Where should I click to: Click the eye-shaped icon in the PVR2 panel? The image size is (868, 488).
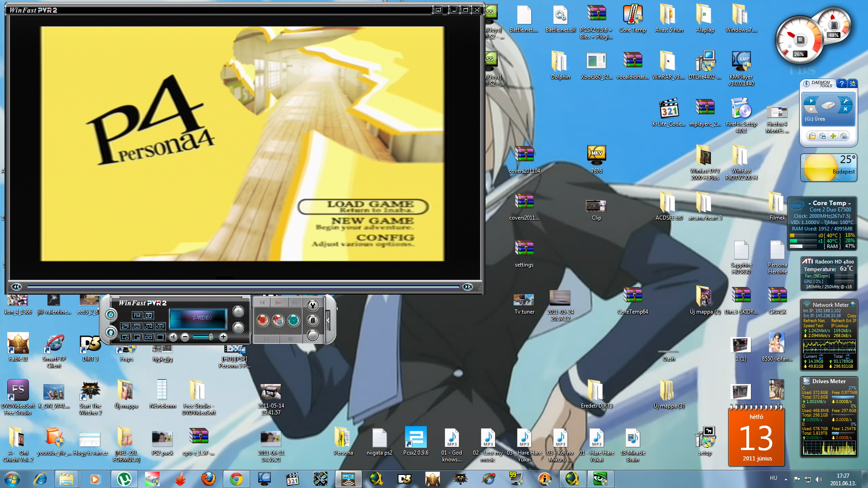tap(160, 326)
